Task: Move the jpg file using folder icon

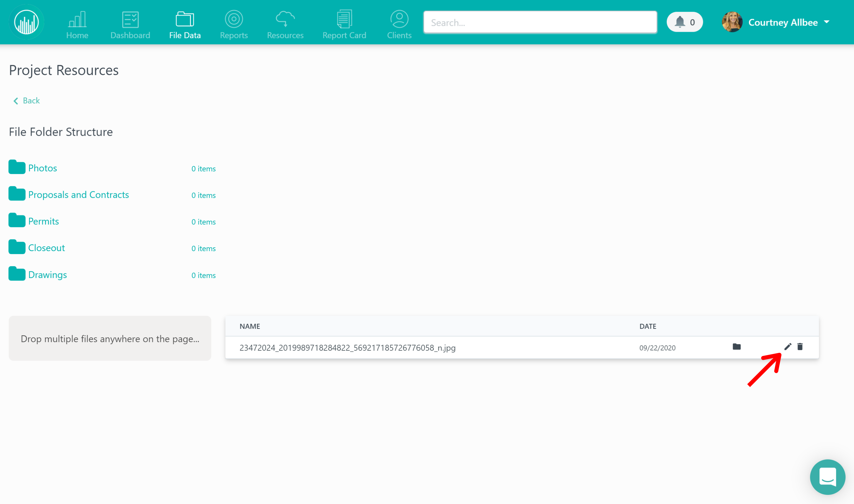Action: click(737, 347)
